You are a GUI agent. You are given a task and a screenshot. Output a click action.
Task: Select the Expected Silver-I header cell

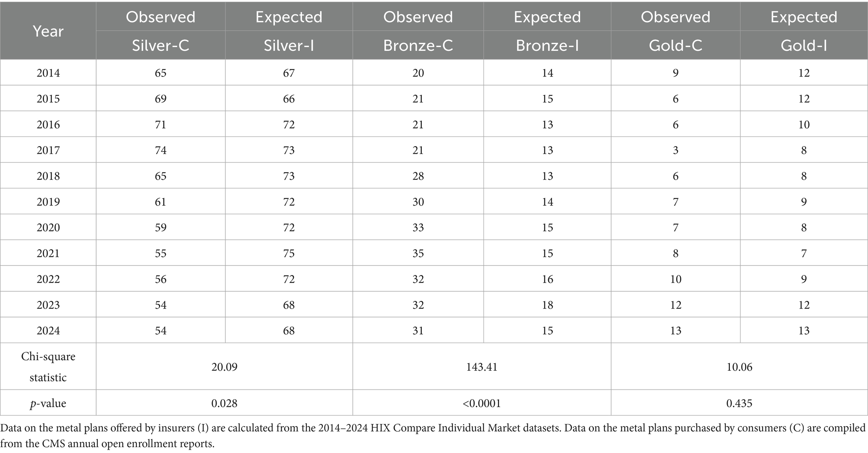(x=289, y=31)
